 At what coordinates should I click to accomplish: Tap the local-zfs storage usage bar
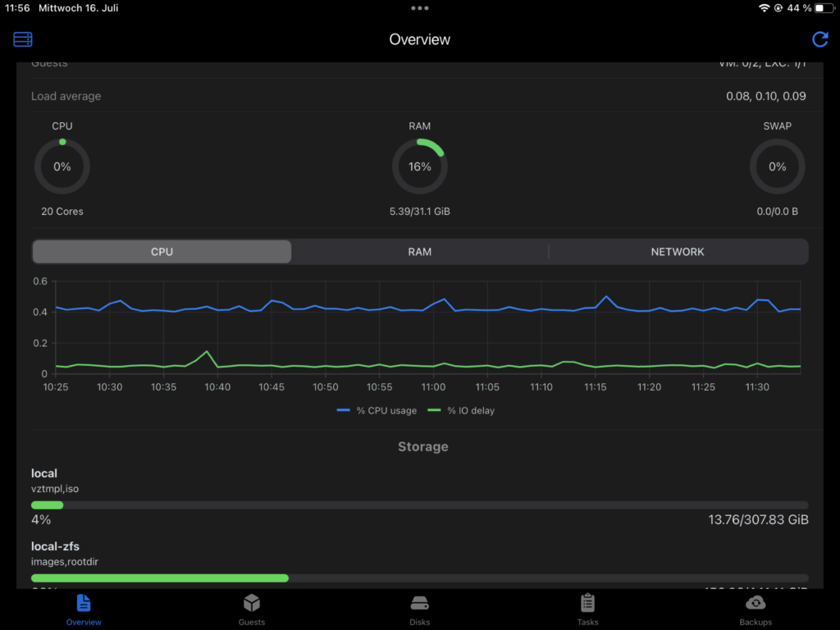tap(419, 578)
